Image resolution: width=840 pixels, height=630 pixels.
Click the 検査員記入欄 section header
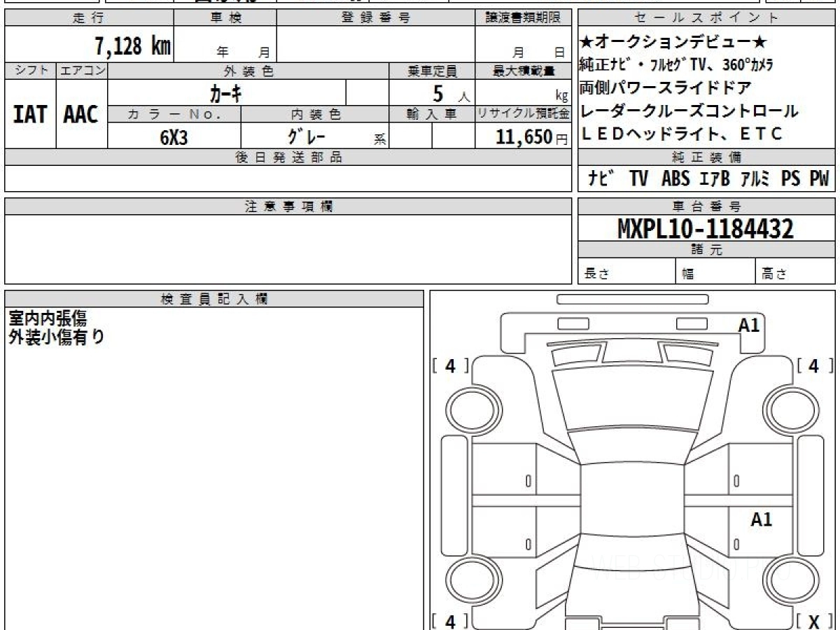pos(214,298)
